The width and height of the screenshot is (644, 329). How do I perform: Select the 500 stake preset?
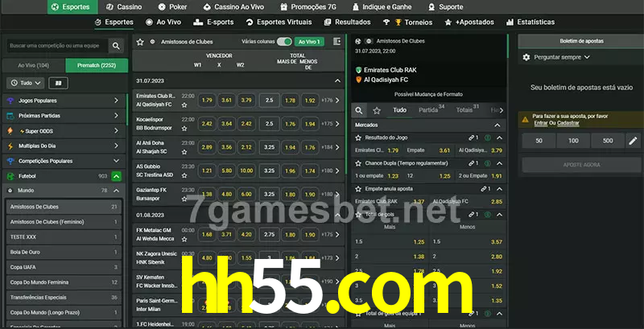pos(608,141)
